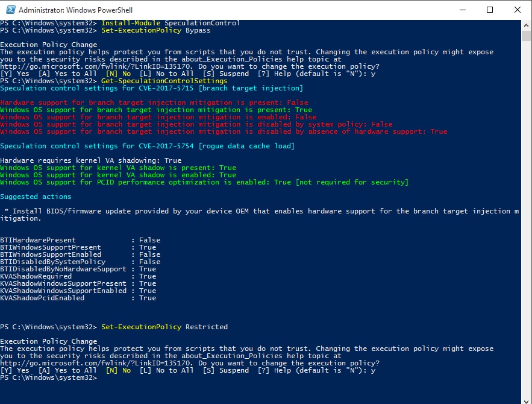
Task: Click the 'Set-ExecutionPolicy Bypass' command
Action: pyautogui.click(x=155, y=30)
